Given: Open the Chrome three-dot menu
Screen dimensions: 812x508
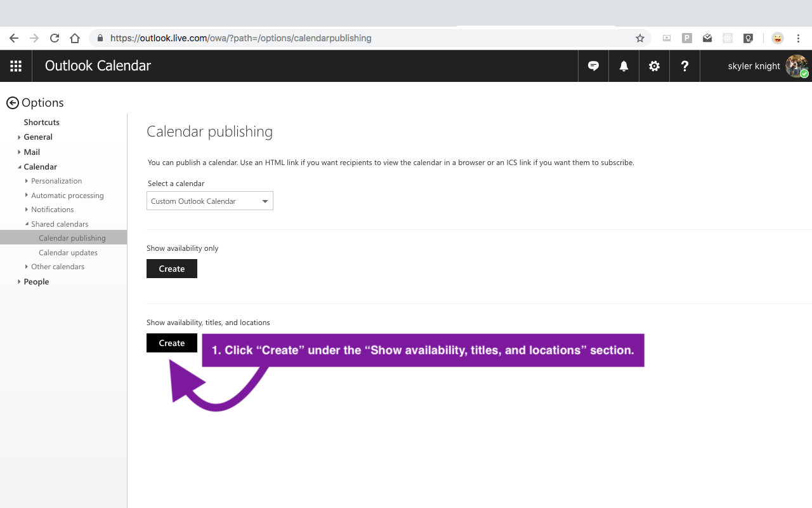Looking at the screenshot, I should coord(798,38).
